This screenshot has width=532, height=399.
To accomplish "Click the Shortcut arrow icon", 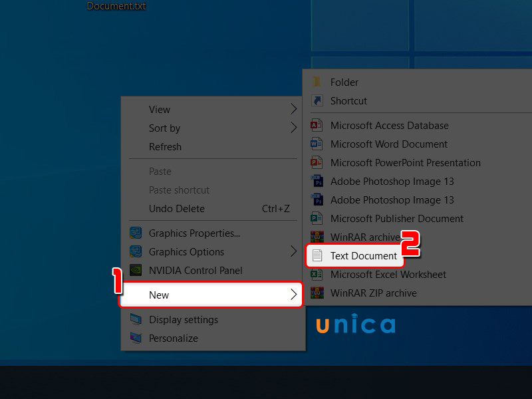I will [x=317, y=101].
